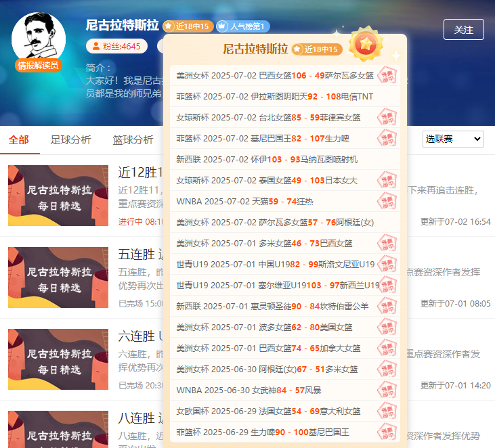Screen dimensions: 495x448
Task: Switch to the 篮球分析 tab
Action: click(133, 140)
